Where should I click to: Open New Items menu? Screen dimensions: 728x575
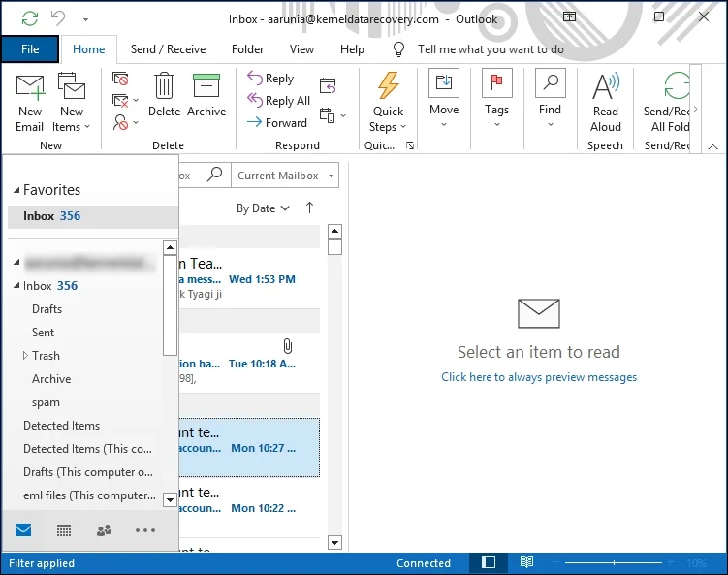click(71, 102)
